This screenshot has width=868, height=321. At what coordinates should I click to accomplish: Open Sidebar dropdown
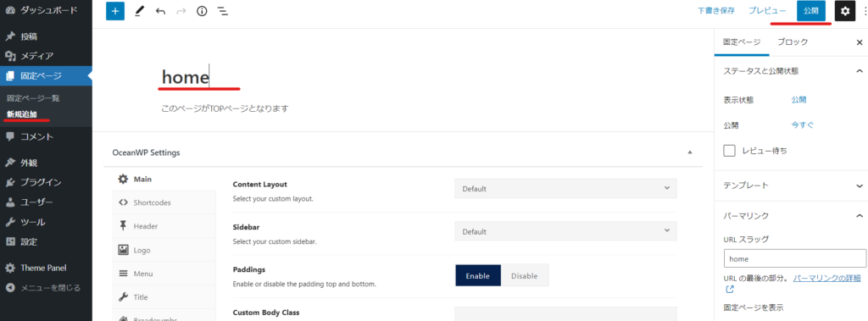[565, 231]
